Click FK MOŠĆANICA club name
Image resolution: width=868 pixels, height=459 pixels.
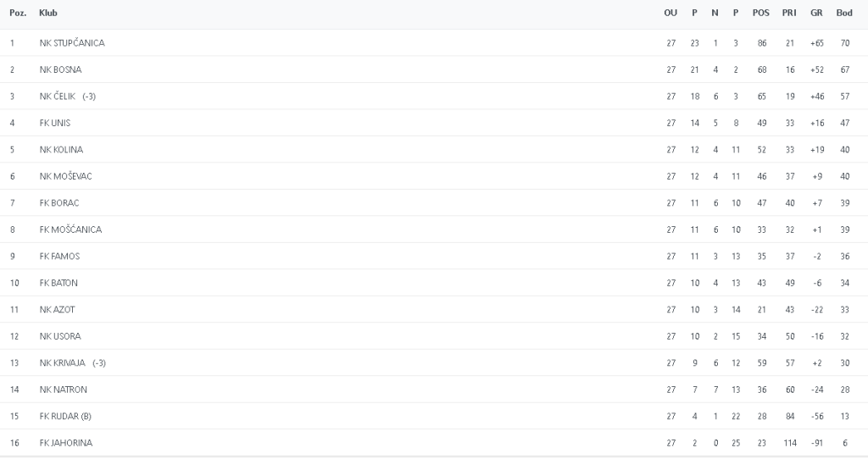tap(70, 229)
